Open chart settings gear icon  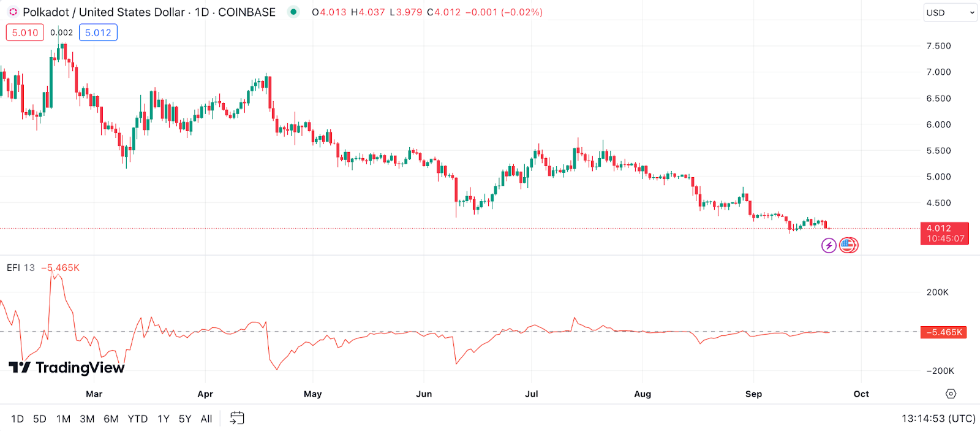click(951, 394)
